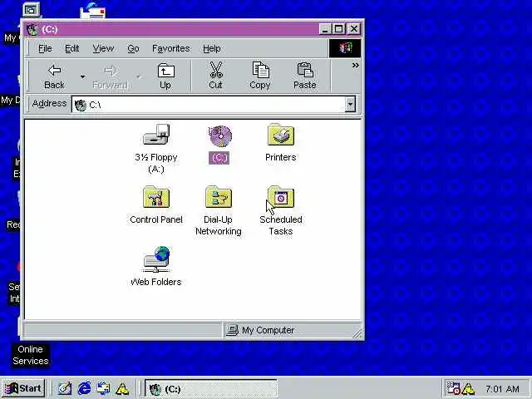Click the yellow warning Quick Launch icon
This screenshot has height=399, width=532.
[122, 388]
